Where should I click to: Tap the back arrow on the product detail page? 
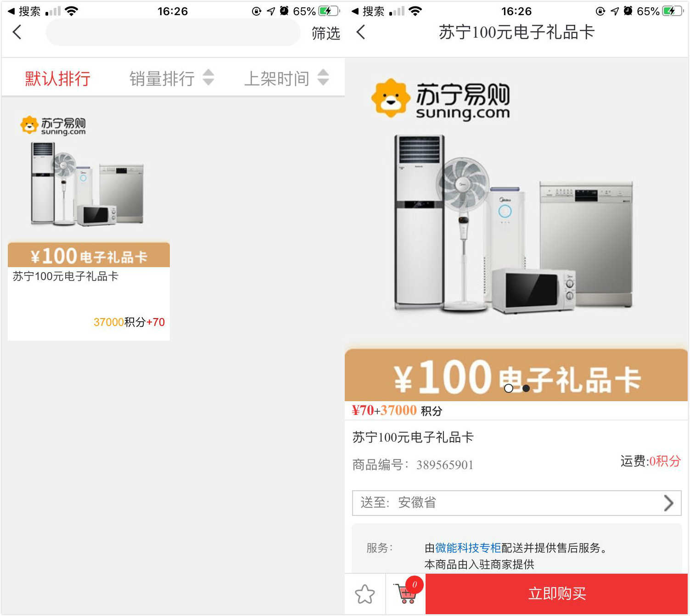361,32
